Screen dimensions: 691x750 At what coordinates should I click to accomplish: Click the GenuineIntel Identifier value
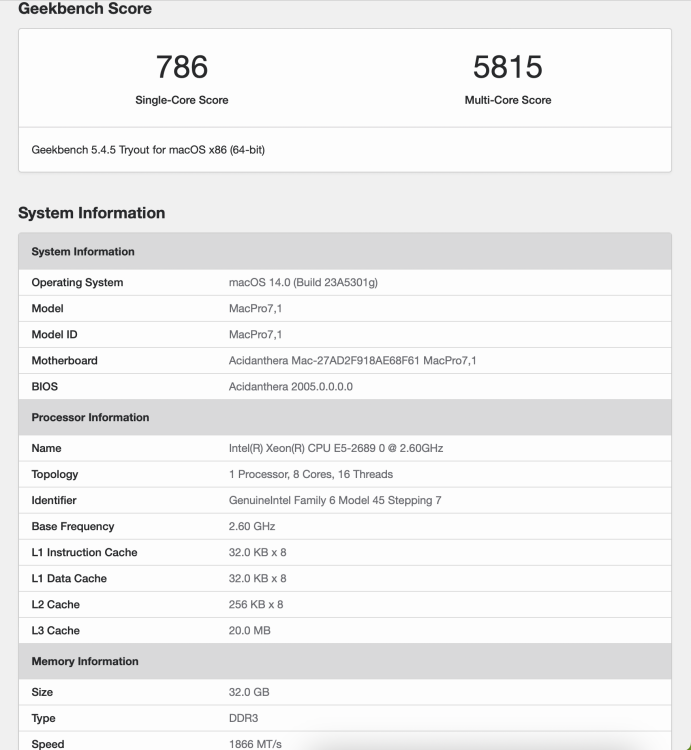335,500
